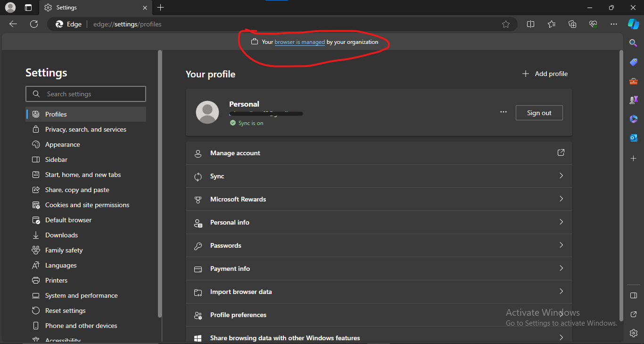Open Share, copy and paste settings

click(86, 190)
